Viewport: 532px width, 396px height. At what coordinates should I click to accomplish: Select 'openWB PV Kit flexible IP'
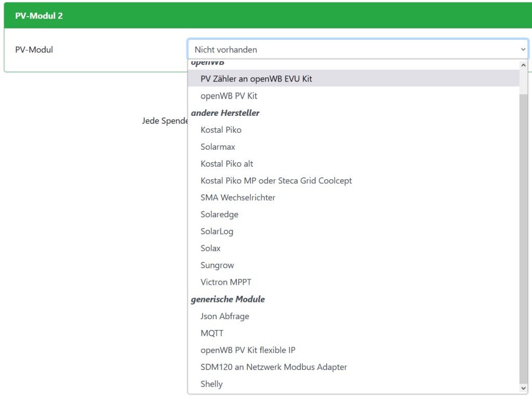248,350
